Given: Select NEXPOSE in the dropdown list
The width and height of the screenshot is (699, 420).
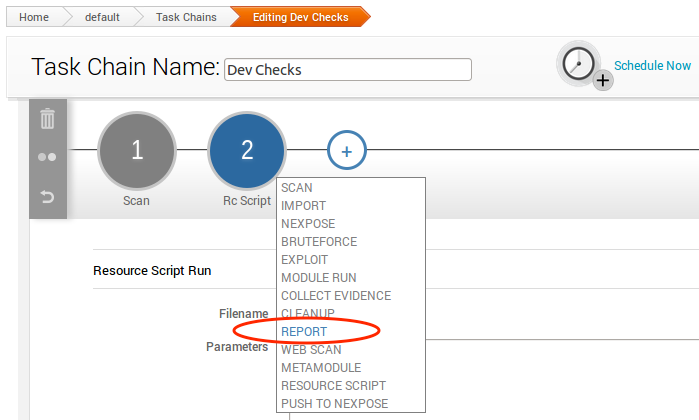Looking at the screenshot, I should click(x=308, y=224).
